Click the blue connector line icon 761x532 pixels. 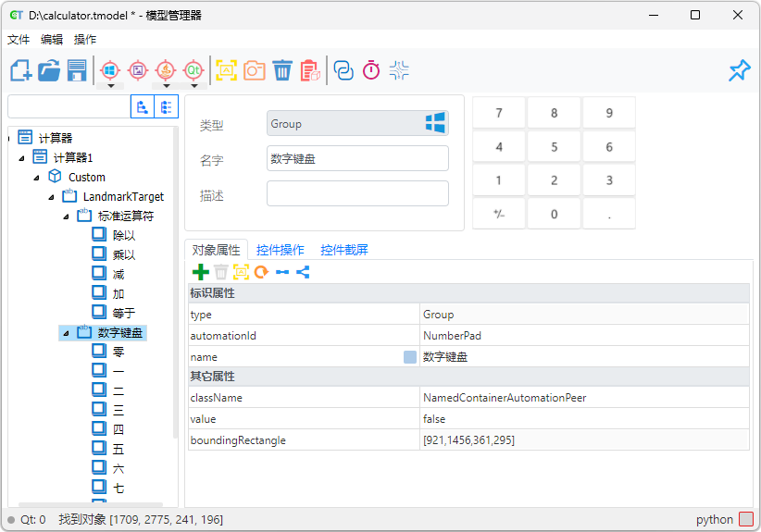coord(282,272)
